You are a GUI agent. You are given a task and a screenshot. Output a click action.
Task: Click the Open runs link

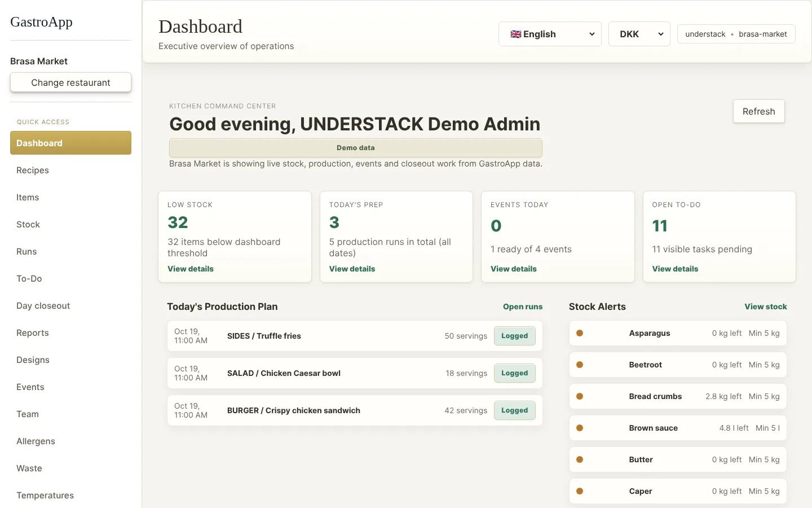(523, 306)
